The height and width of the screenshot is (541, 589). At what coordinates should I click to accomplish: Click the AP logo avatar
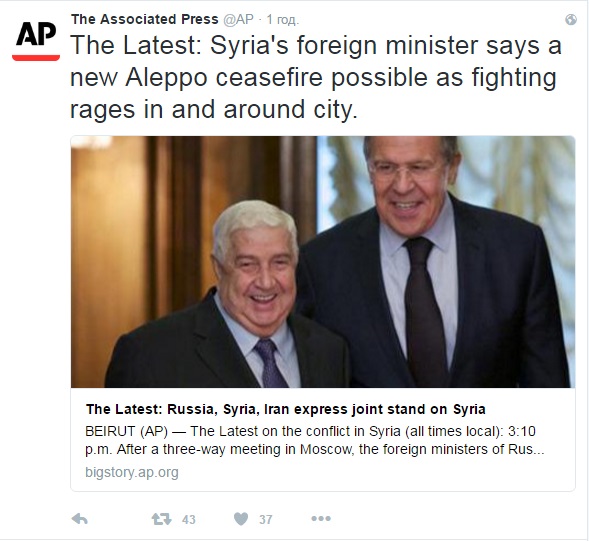click(x=36, y=38)
